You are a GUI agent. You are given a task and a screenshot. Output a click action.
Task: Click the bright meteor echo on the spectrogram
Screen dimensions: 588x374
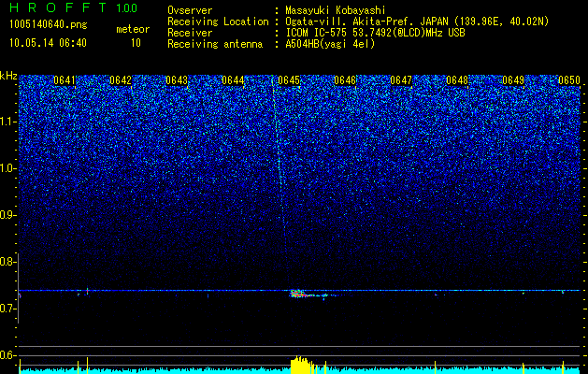pos(298,294)
